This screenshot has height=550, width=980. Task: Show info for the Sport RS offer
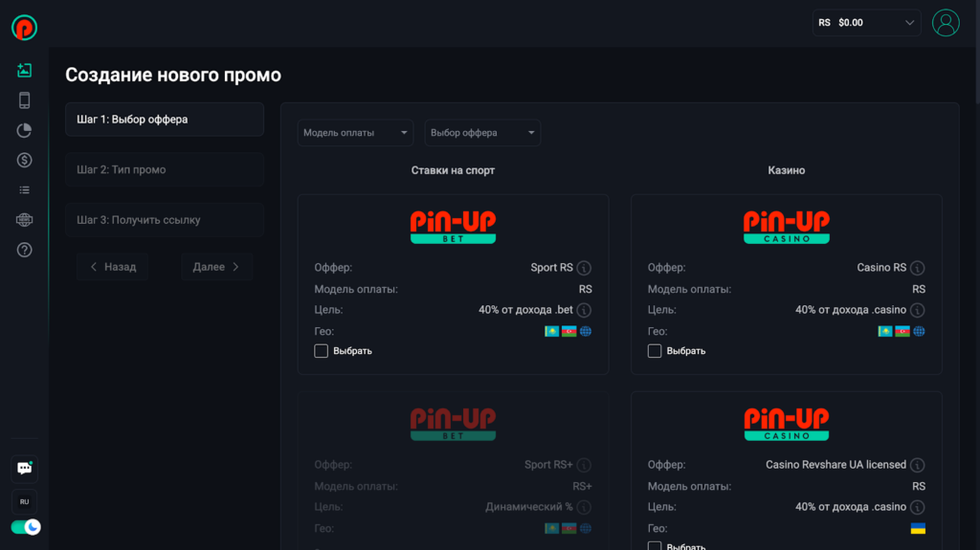point(584,268)
